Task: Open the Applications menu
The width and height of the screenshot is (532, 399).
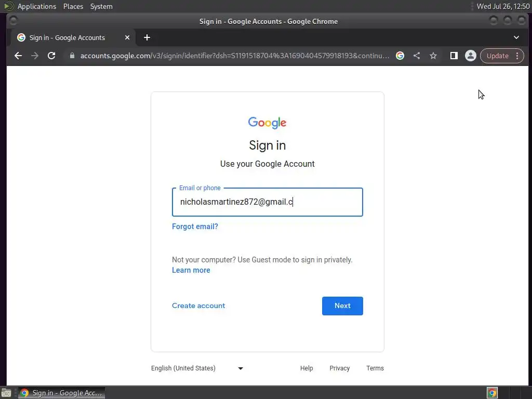Action: pos(37,6)
